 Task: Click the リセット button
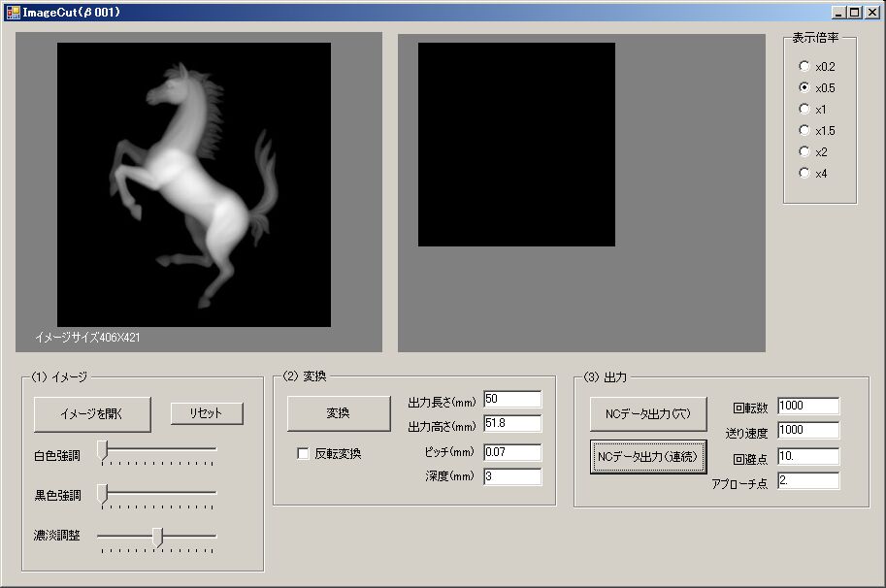click(207, 413)
